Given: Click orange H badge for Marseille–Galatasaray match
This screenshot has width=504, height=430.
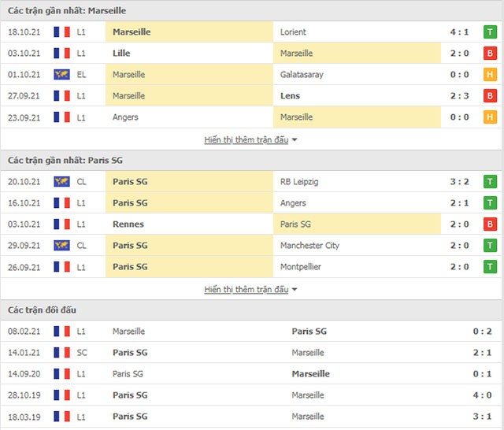Looking at the screenshot, I should (x=490, y=75).
